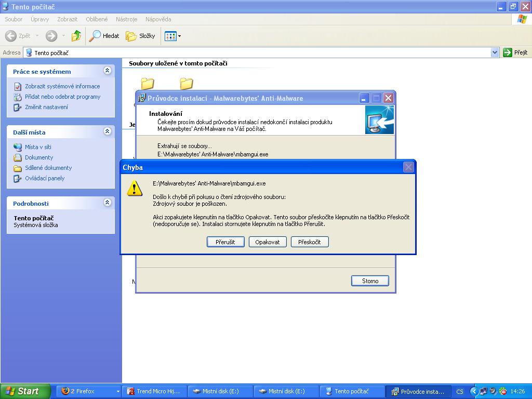Screen dimensions: 532x399
Task: Click the Ovládací panely icon
Action: tap(18, 179)
